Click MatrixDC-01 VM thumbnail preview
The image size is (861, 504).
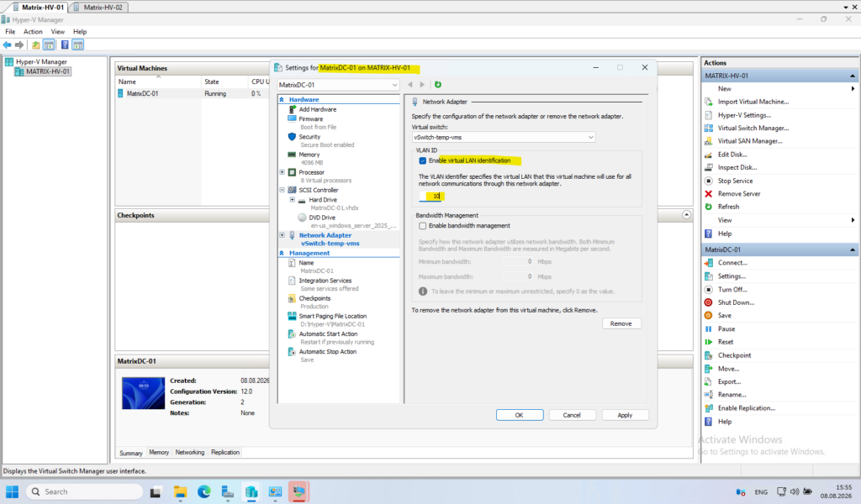[143, 393]
